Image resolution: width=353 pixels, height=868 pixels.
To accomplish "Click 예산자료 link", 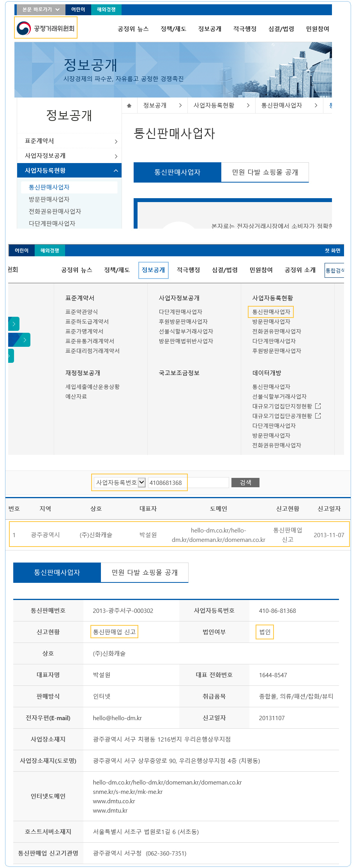I will [x=76, y=396].
